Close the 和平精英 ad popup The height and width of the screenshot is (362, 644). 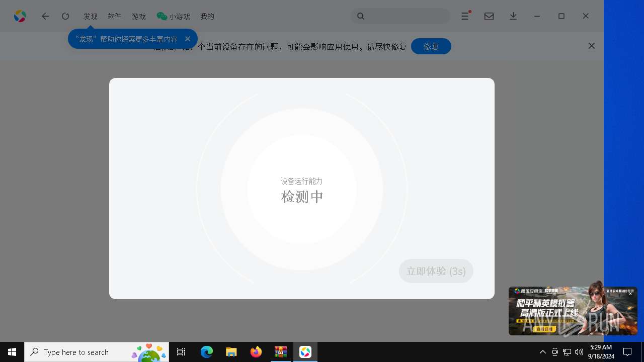[x=630, y=293]
